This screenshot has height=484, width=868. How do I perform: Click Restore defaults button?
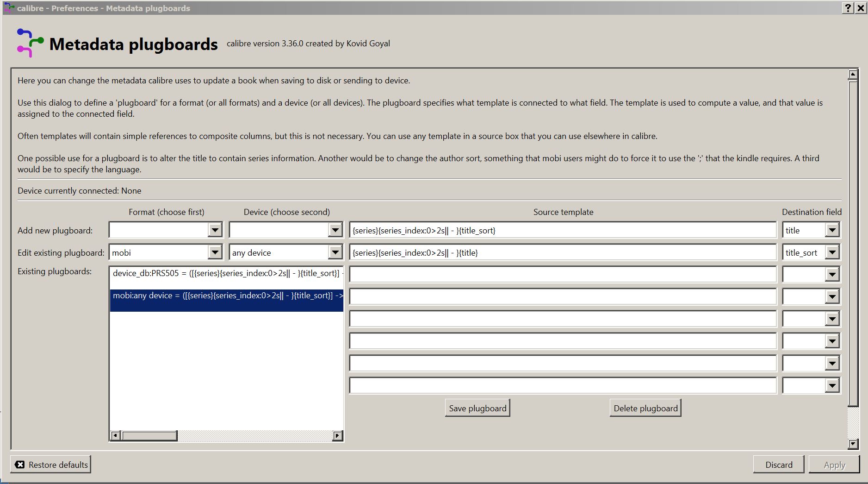pos(51,465)
